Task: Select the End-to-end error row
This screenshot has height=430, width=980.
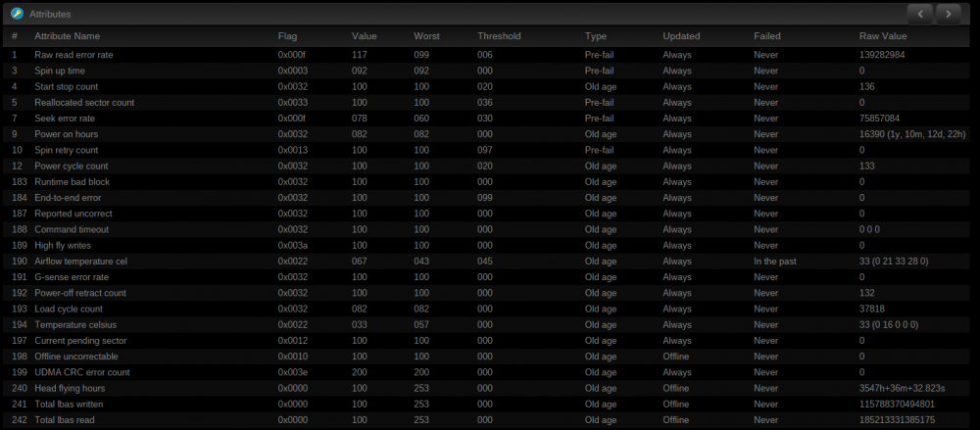Action: pyautogui.click(x=486, y=198)
